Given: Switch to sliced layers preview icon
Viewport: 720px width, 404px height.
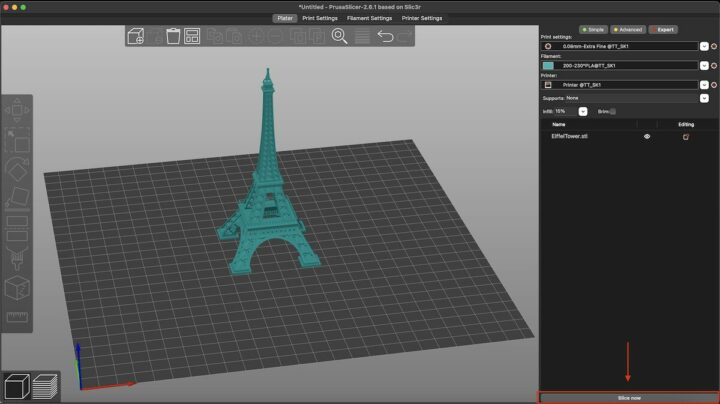Looking at the screenshot, I should pyautogui.click(x=44, y=386).
